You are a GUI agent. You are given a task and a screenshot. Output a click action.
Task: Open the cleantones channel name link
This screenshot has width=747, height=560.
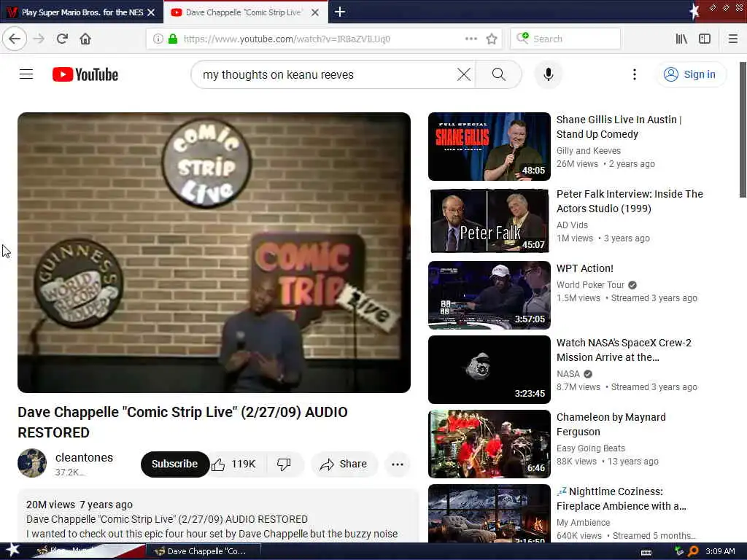(85, 457)
